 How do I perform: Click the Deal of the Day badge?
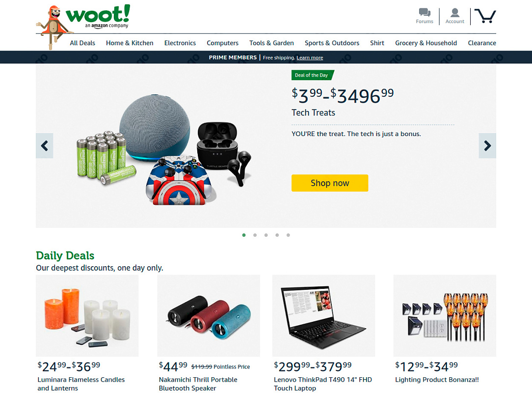(313, 75)
